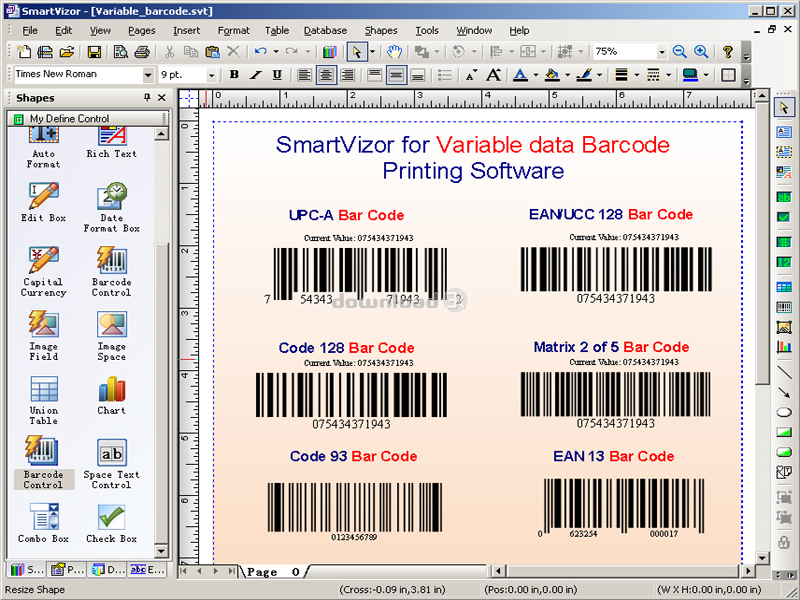Switch to Page 0 tab

[274, 571]
